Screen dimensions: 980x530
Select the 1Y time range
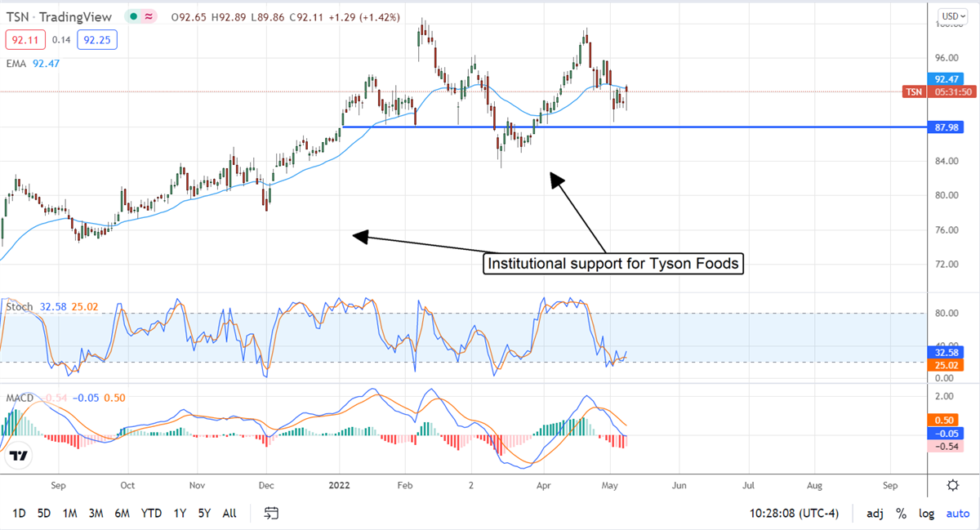pos(179,514)
